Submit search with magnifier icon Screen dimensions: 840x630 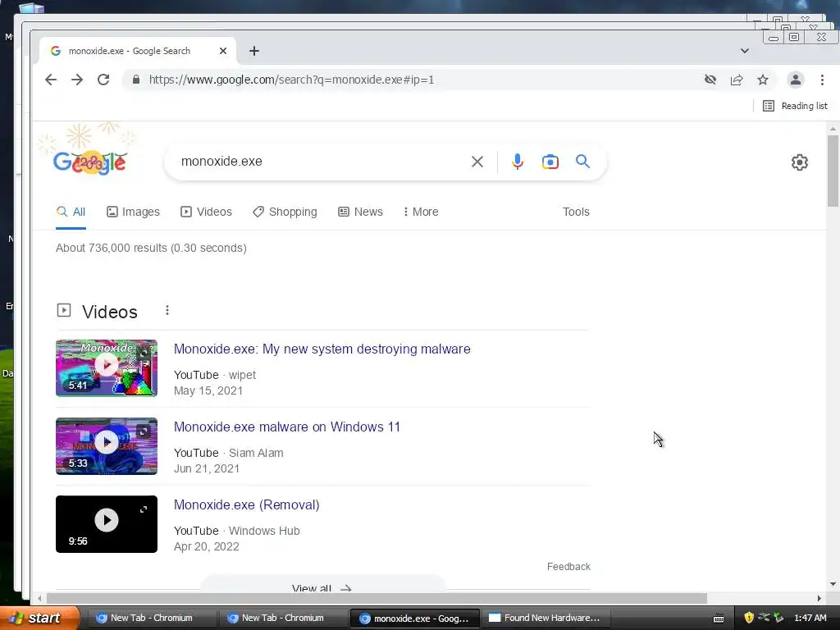pyautogui.click(x=583, y=162)
